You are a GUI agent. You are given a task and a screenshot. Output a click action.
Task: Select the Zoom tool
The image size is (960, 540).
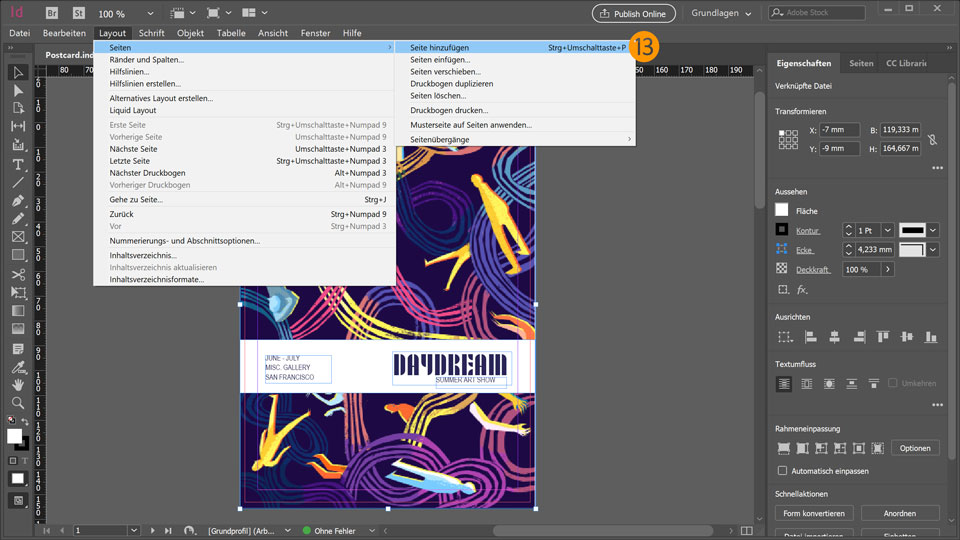coord(18,403)
